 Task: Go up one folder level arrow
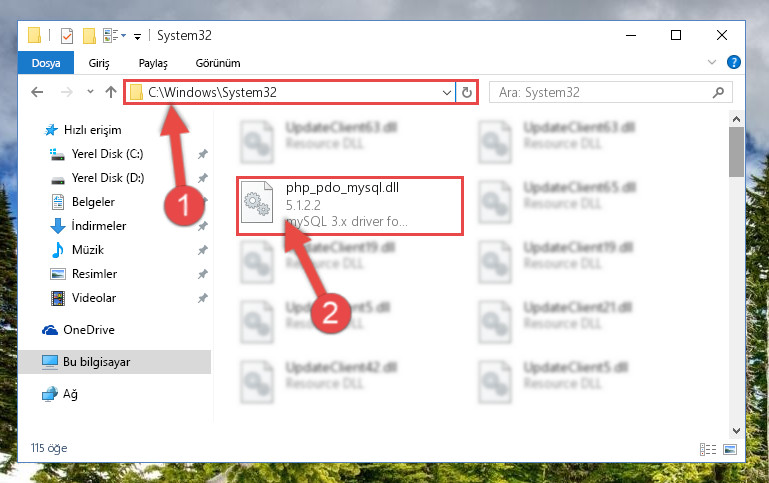coord(111,92)
